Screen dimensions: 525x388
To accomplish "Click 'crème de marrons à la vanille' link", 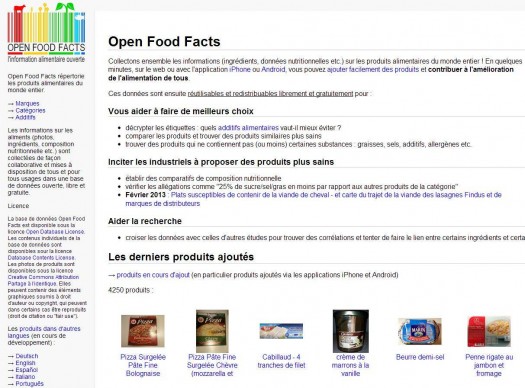I will (351, 365).
